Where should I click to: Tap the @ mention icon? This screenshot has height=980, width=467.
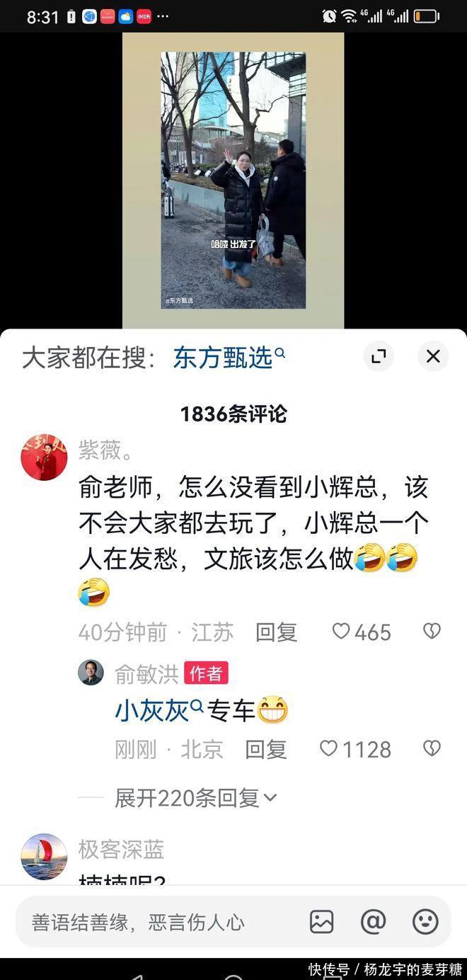pos(373,921)
